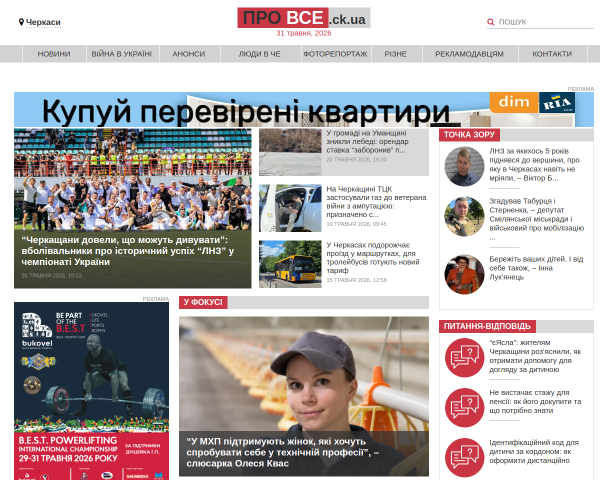The width and height of the screenshot is (600, 480).
Task: Click the date 26 ТРАВНЯ 2026, 19:53
Action: pyautogui.click(x=52, y=276)
